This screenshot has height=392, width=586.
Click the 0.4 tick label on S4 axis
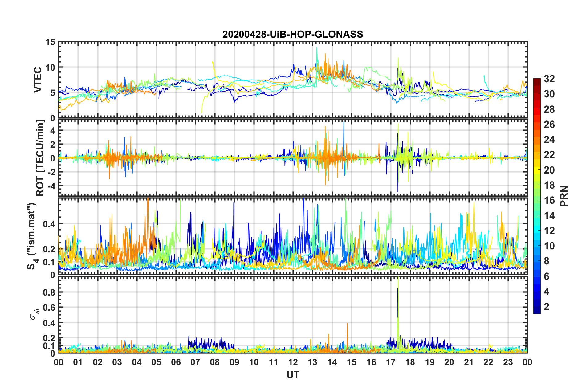pos(49,224)
